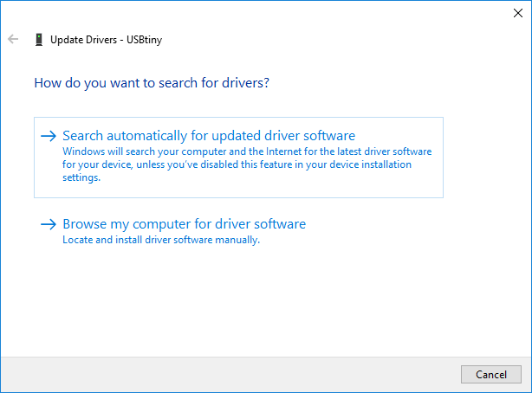The height and width of the screenshot is (393, 532).
Task: Click 'Locate and install driver software manually' text
Action: pos(161,240)
